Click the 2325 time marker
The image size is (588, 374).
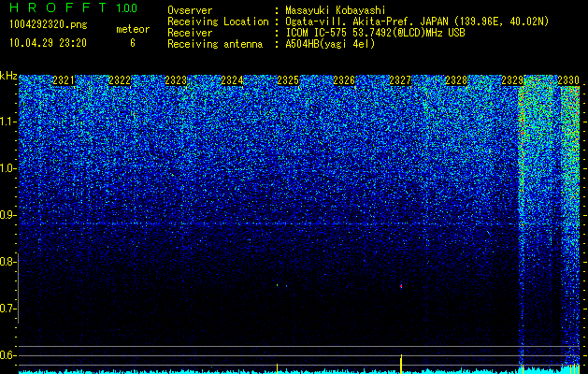pos(288,80)
